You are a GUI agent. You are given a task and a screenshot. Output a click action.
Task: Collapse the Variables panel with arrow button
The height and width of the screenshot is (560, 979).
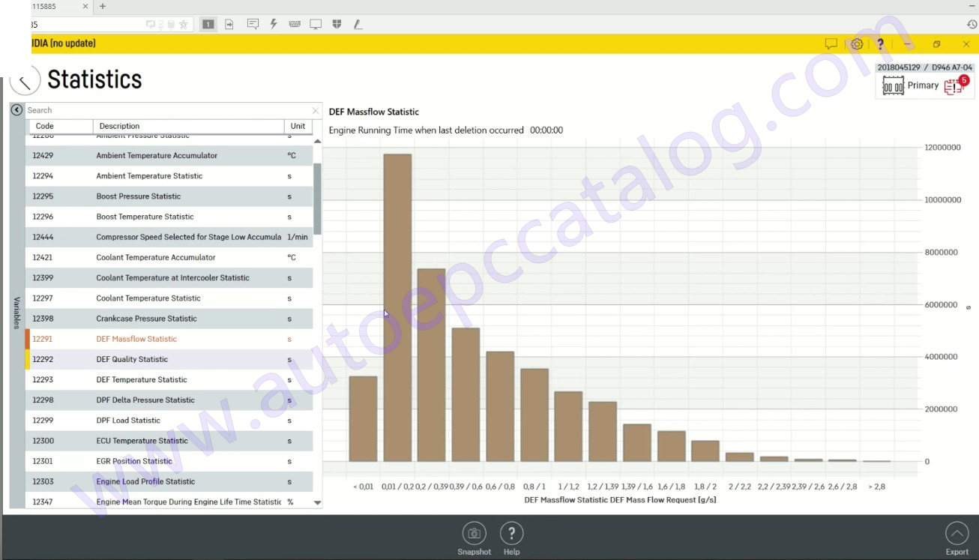click(x=16, y=110)
